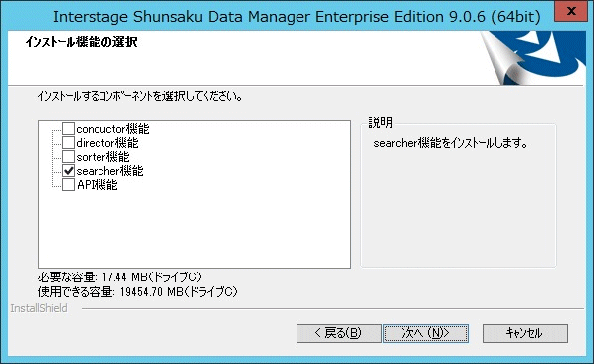Click the キャンセル button
The width and height of the screenshot is (594, 364).
tap(525, 333)
